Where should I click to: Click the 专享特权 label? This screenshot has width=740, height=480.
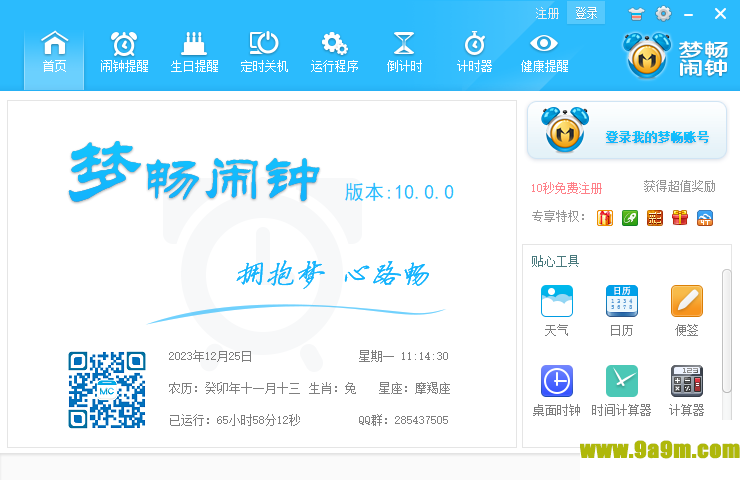point(559,217)
